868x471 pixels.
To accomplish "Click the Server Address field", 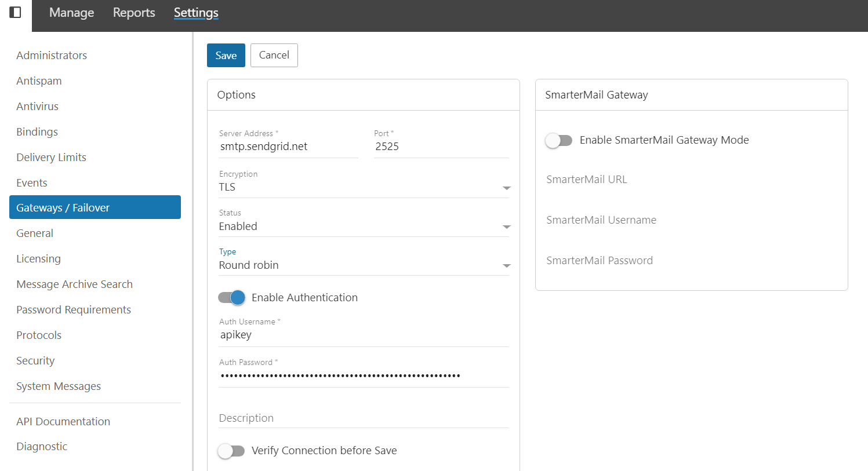I will tap(288, 147).
